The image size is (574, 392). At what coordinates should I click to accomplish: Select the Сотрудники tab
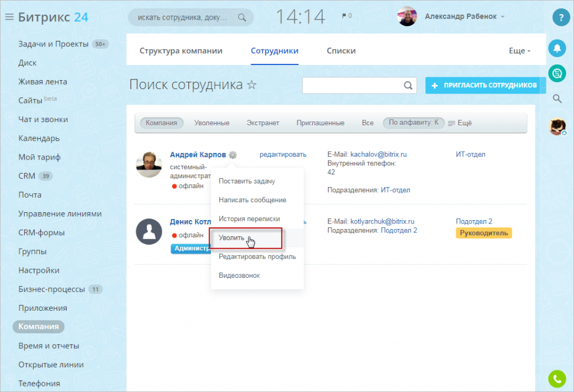point(275,51)
